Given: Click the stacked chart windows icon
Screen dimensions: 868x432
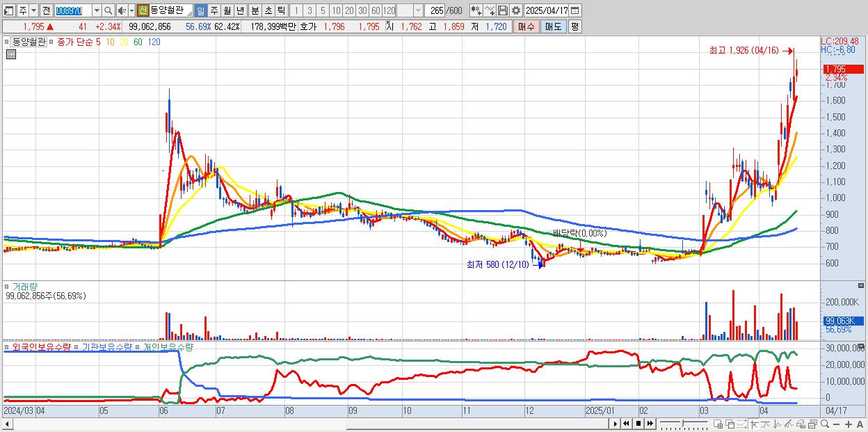Looking at the screenshot, I should click(813, 424).
